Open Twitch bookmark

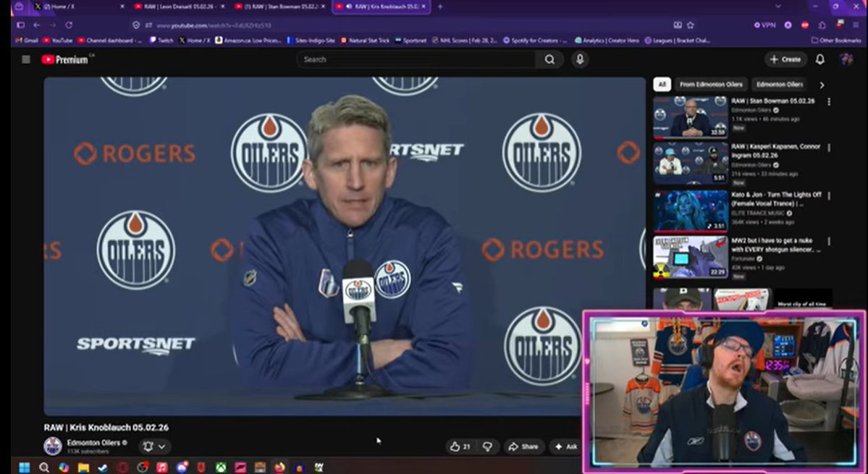(x=161, y=41)
